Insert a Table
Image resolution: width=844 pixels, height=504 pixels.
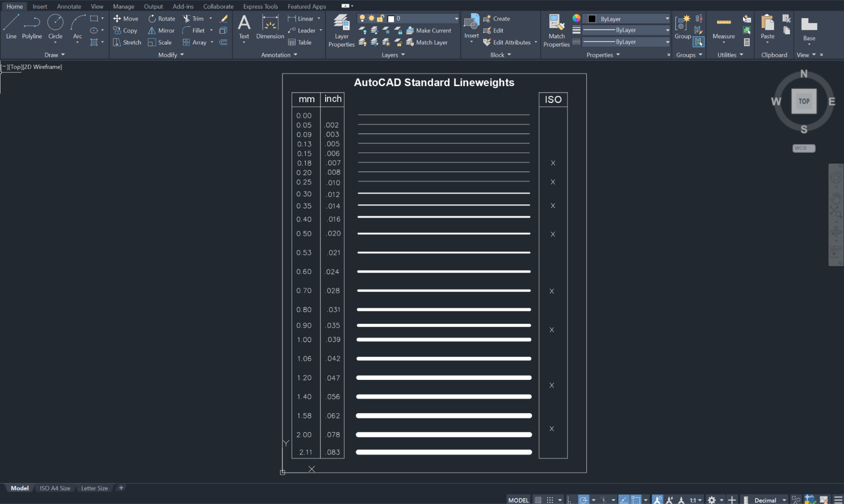(x=300, y=42)
